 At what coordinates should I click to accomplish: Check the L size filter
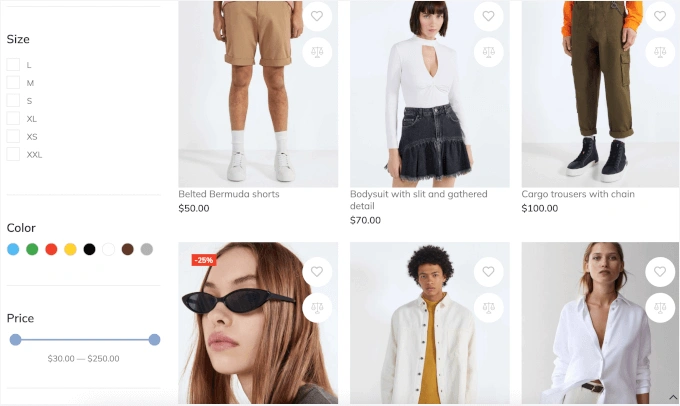(x=13, y=65)
